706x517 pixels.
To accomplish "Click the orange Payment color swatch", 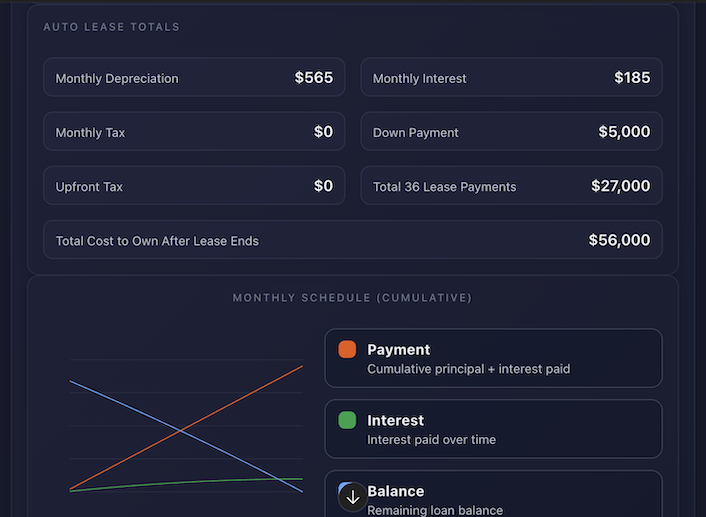I will 347,349.
